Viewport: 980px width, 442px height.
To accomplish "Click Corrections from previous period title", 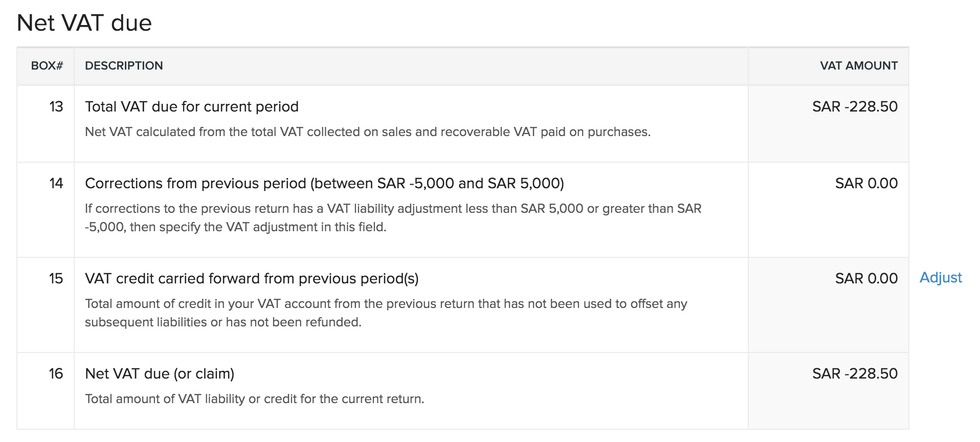I will tap(324, 184).
